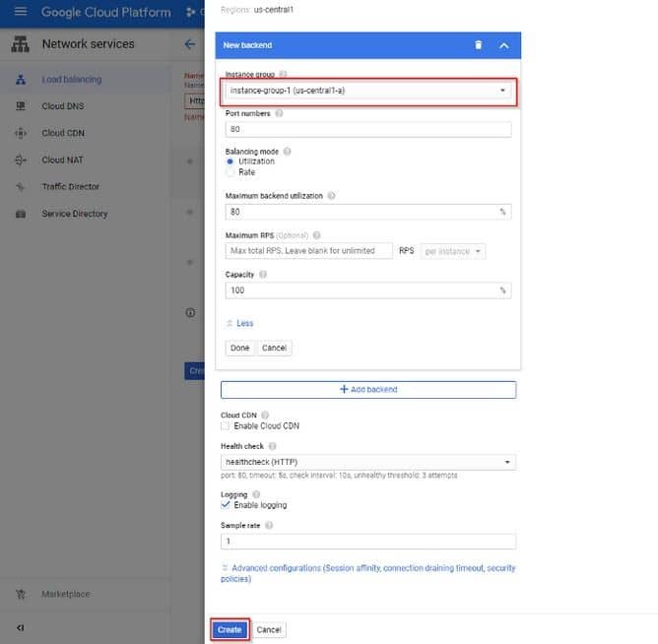Image resolution: width=658 pixels, height=644 pixels.
Task: Open Cloud DNS in sidebar
Action: coord(63,106)
